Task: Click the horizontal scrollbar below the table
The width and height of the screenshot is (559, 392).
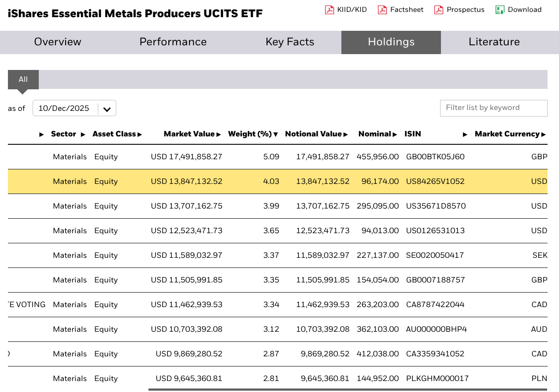Action: coord(348,389)
